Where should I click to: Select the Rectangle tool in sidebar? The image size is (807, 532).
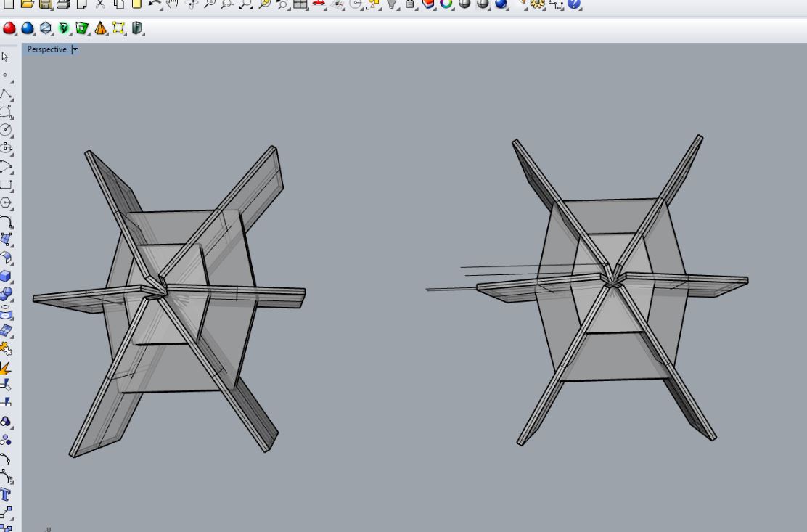tap(7, 184)
